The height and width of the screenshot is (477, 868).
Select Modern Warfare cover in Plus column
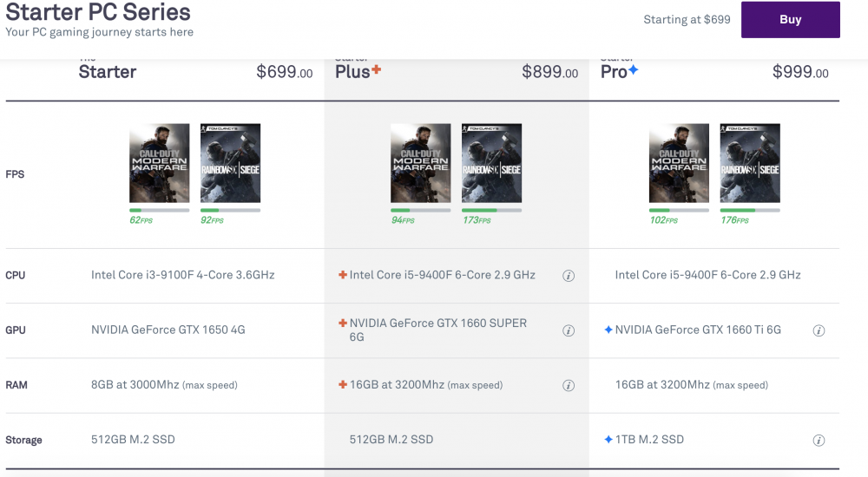point(420,163)
